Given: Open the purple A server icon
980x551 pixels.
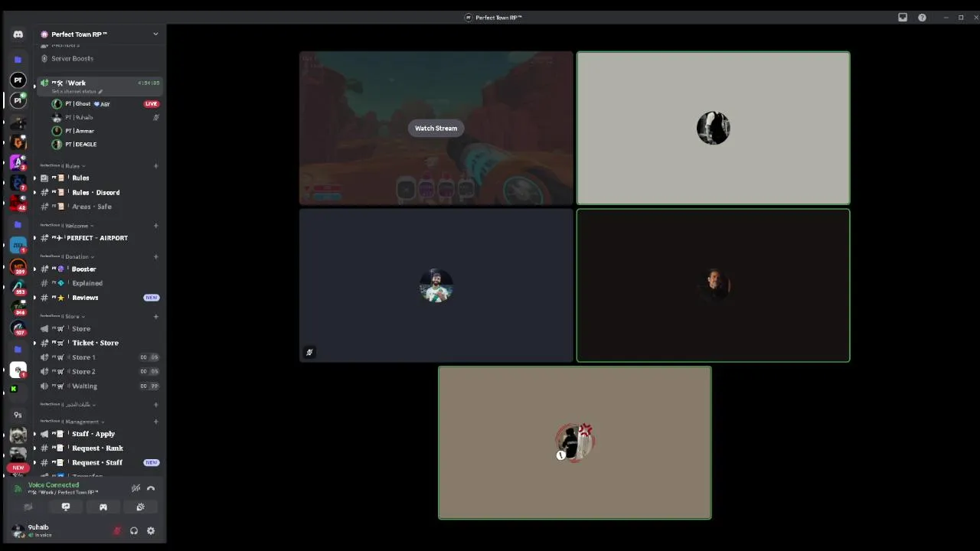Looking at the screenshot, I should [18, 162].
